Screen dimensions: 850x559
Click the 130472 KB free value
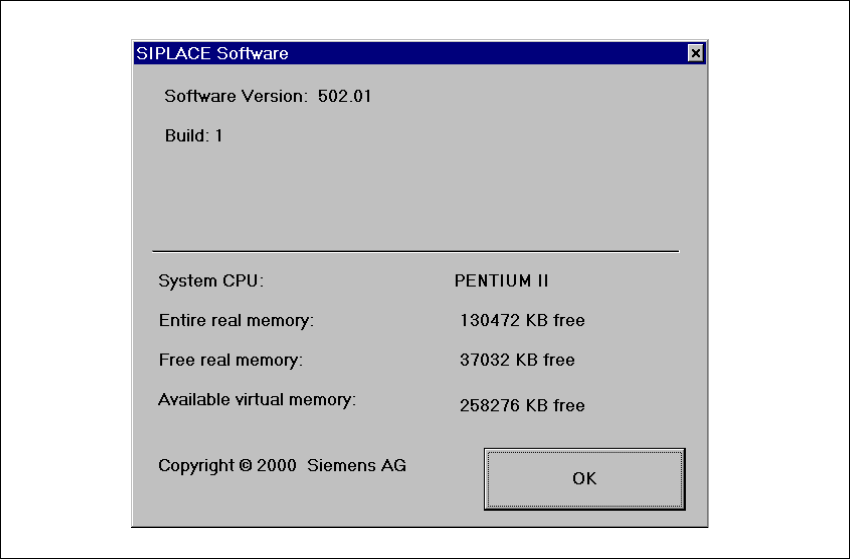tap(523, 320)
